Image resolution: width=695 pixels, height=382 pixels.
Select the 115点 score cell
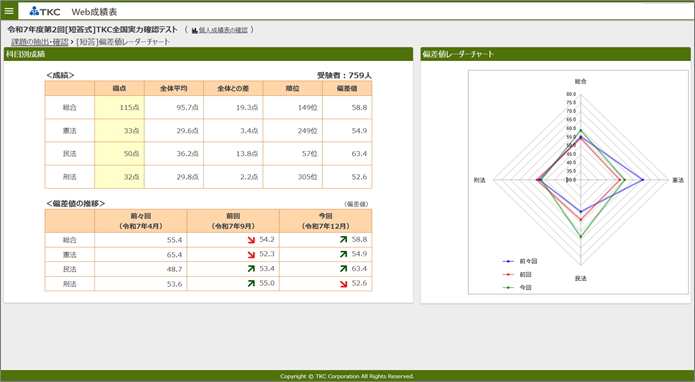coord(119,107)
